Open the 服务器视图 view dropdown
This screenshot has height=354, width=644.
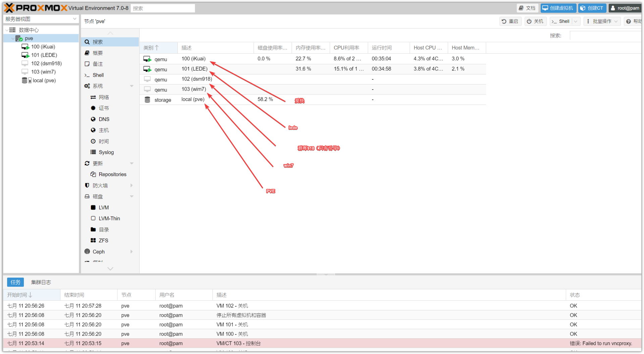tap(41, 19)
